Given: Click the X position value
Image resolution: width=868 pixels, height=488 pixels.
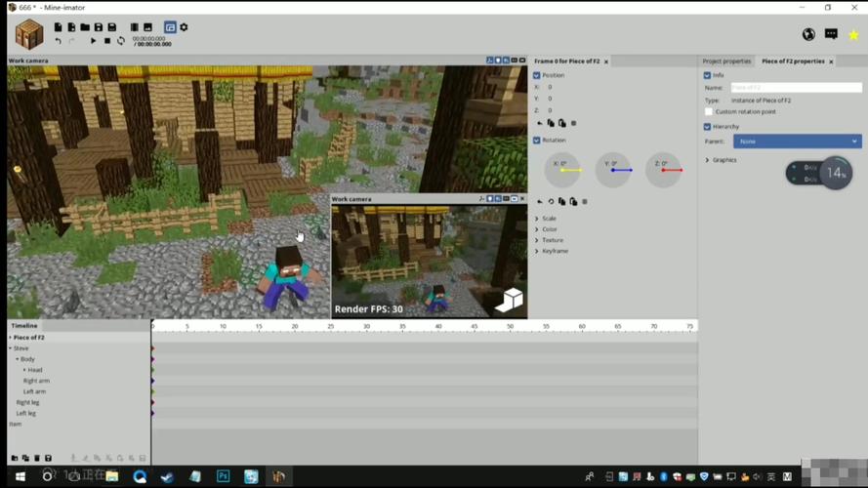Looking at the screenshot, I should [x=550, y=88].
